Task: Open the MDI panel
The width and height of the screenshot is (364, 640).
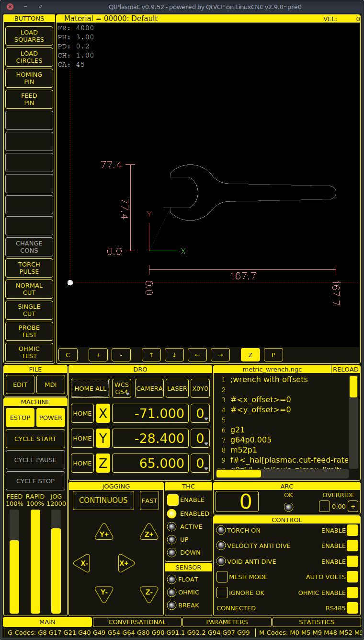Action: (51, 384)
